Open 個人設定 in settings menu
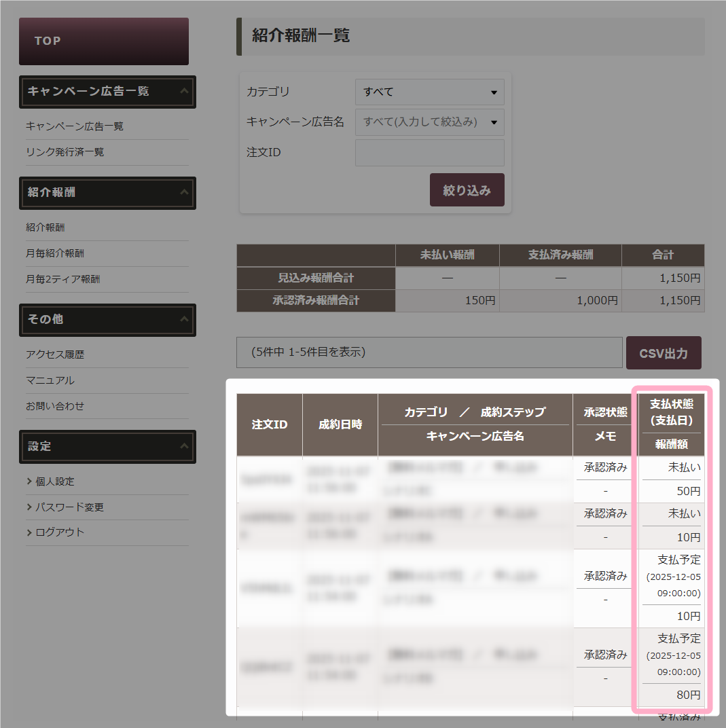Screen dimensions: 726x728 (54, 481)
